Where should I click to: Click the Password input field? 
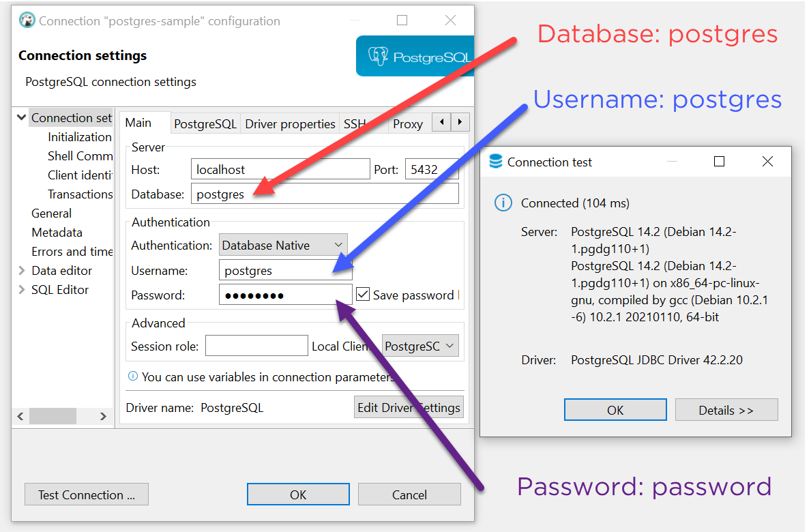coord(286,295)
